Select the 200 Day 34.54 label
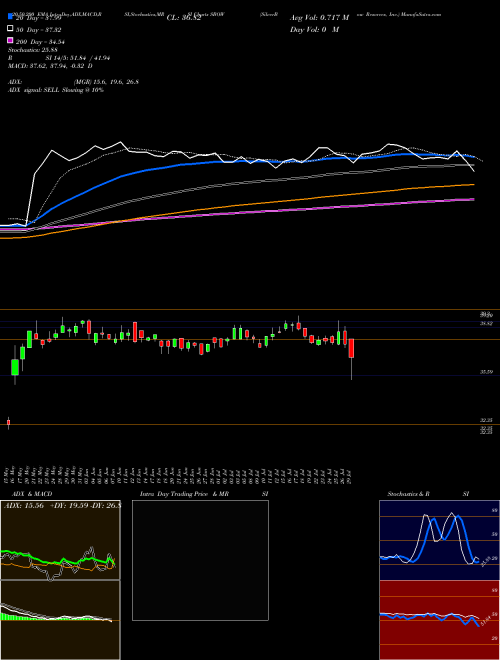Viewport: 500px width, 660px height. (x=40, y=42)
